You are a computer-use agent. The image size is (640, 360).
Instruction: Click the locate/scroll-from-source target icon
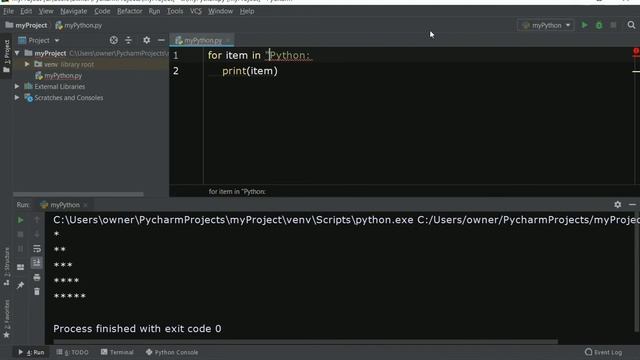(x=113, y=40)
